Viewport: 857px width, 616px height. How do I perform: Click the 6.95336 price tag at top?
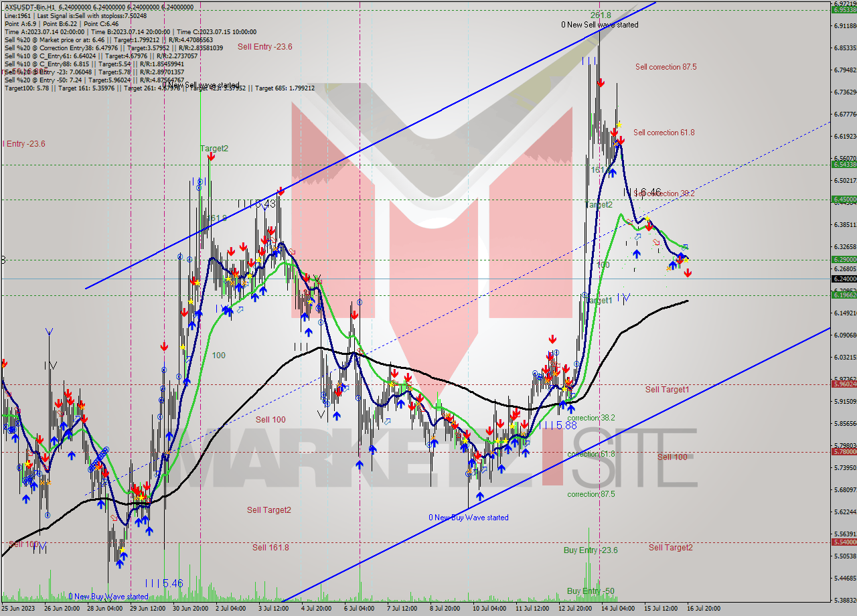coord(843,9)
